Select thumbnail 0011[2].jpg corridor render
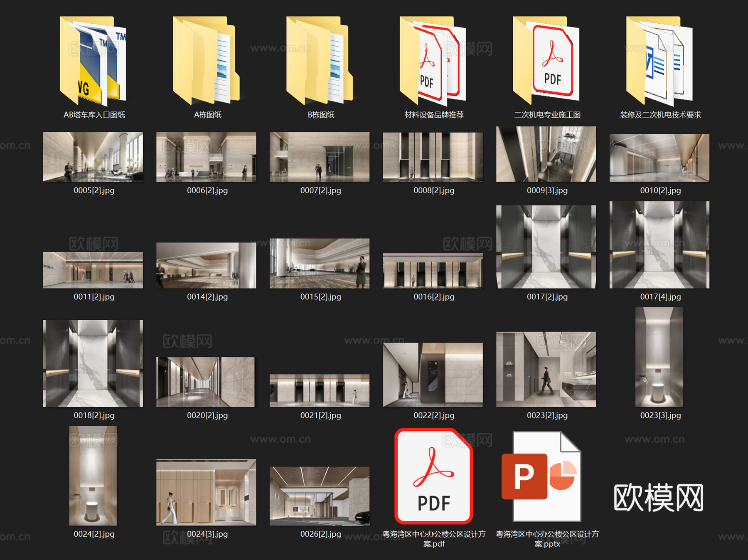The height and width of the screenshot is (560, 748). (x=93, y=270)
